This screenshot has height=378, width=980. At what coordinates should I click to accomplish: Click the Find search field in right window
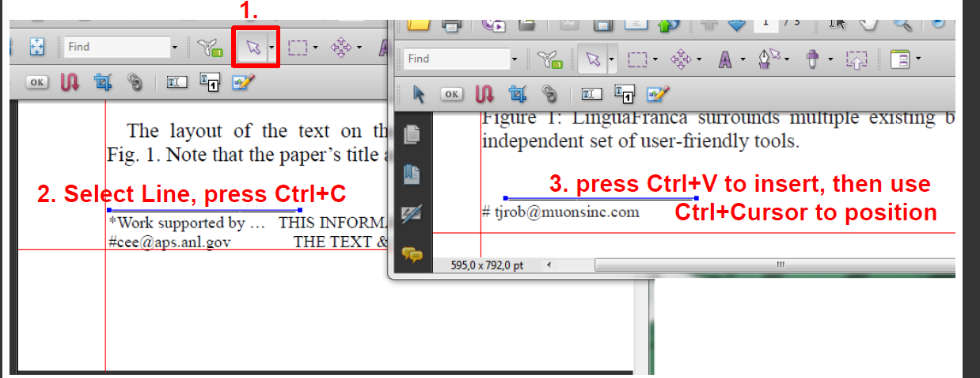point(455,59)
